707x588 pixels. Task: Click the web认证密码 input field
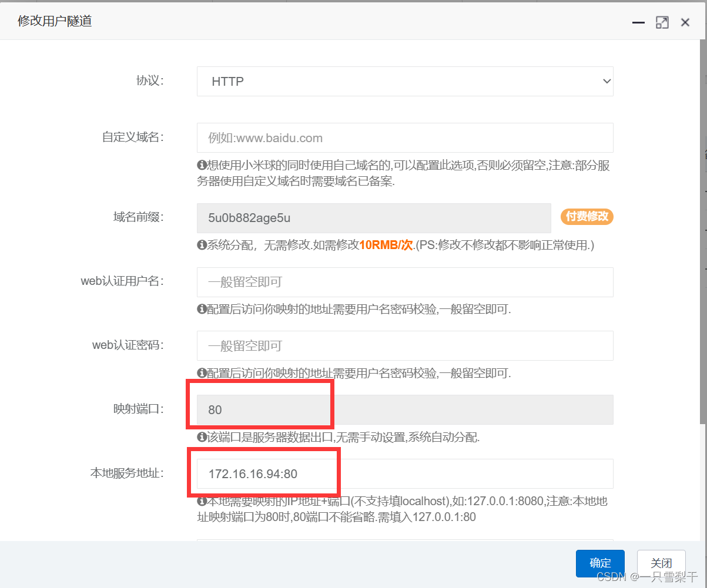pos(404,345)
